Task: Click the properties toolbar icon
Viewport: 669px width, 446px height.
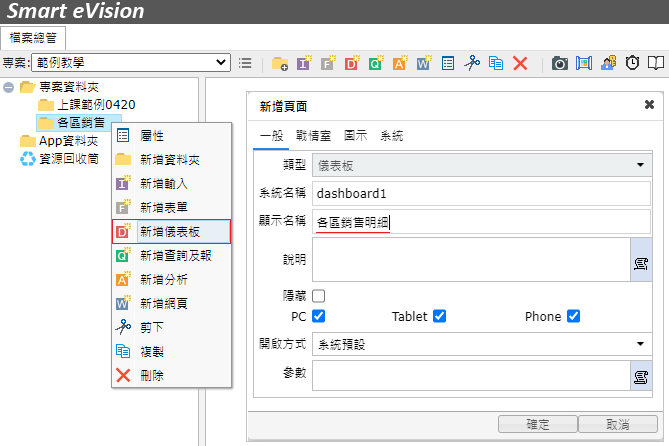Action: click(x=448, y=63)
